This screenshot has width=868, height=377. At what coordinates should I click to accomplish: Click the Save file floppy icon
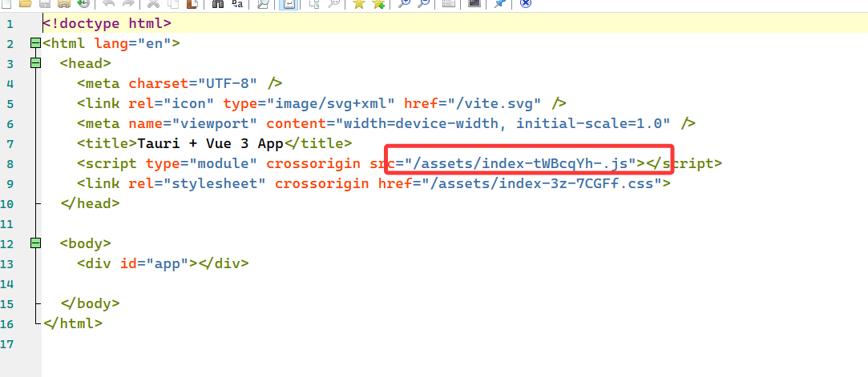(x=46, y=3)
